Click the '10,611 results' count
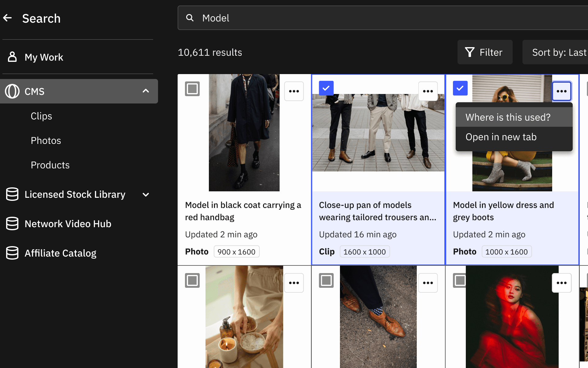588x368 pixels. [210, 52]
